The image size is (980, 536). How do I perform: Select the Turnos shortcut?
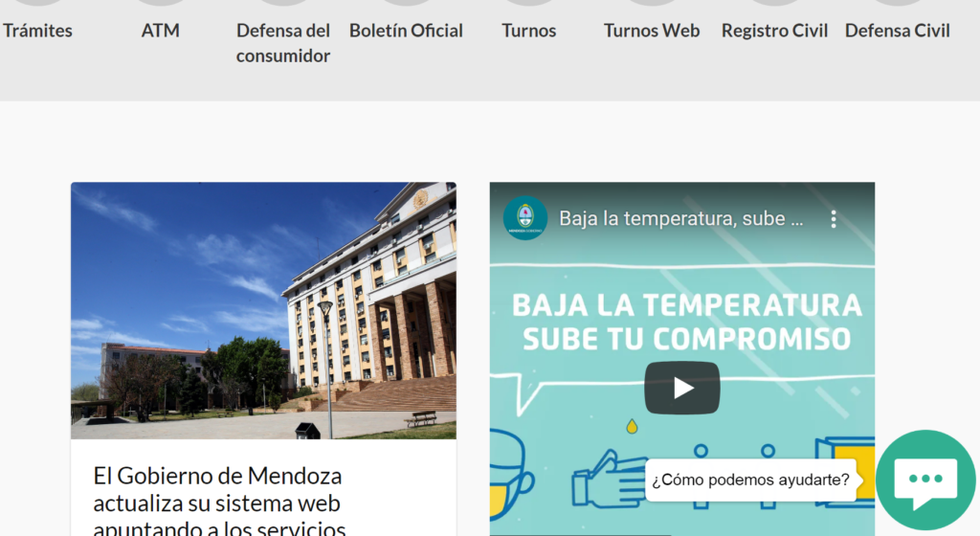pos(528,31)
